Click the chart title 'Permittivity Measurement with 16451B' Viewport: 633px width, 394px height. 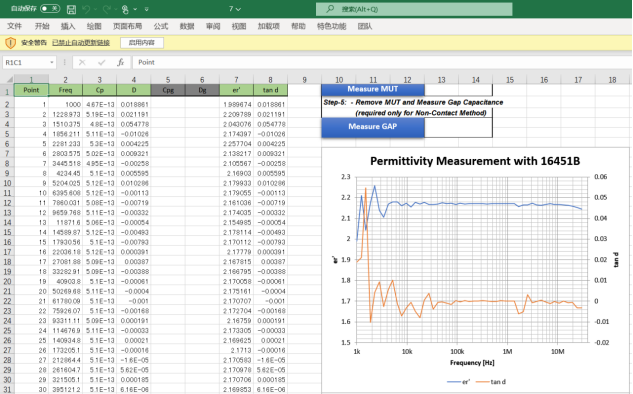tap(475, 161)
